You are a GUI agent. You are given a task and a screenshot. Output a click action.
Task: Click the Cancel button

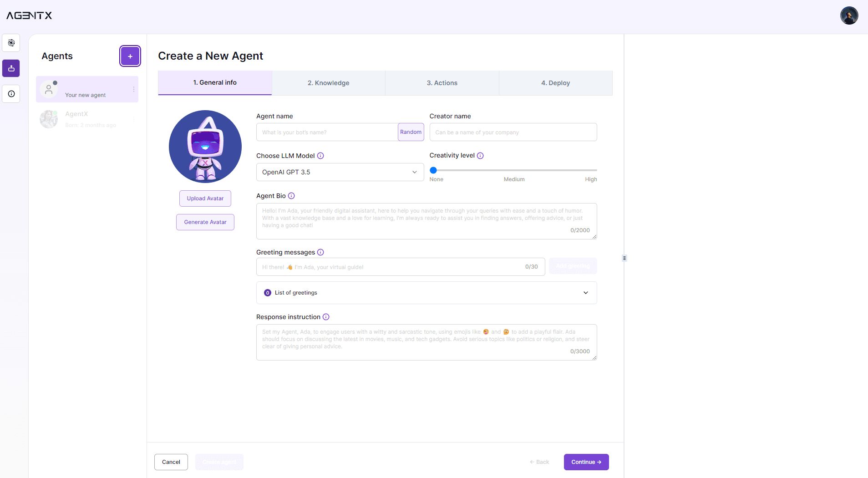click(171, 462)
